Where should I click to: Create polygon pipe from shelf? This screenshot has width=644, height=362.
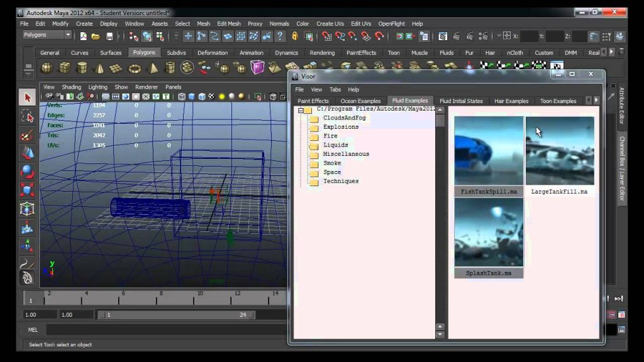170,67
